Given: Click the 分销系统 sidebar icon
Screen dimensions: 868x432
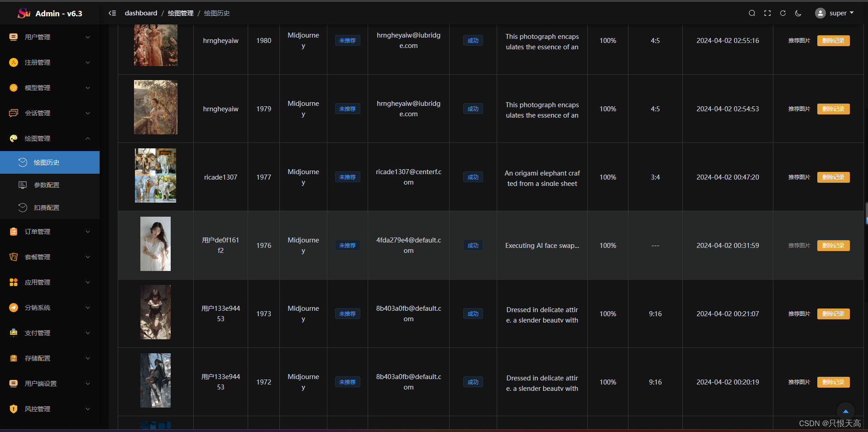Looking at the screenshot, I should pos(14,308).
